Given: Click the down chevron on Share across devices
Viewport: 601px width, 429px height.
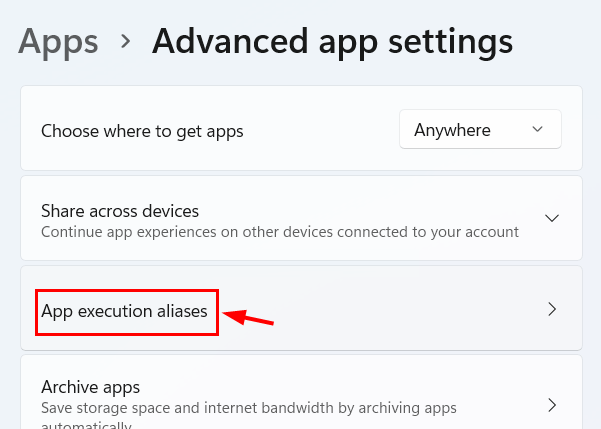Looking at the screenshot, I should 552,219.
